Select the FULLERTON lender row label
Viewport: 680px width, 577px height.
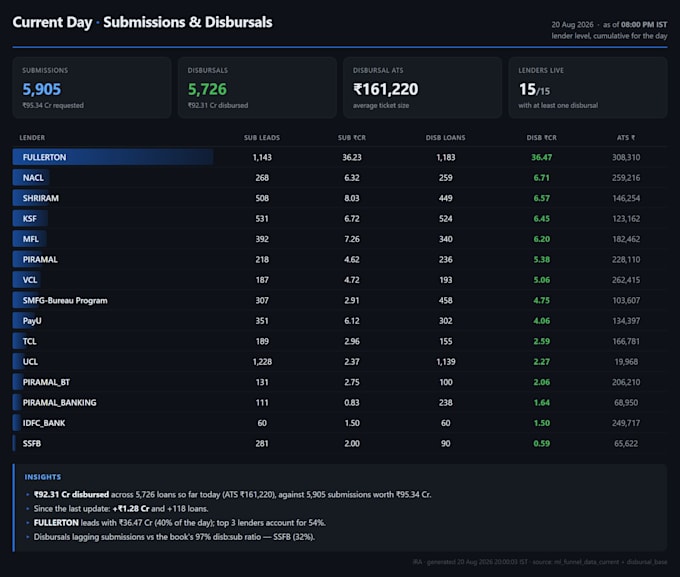tap(45, 157)
